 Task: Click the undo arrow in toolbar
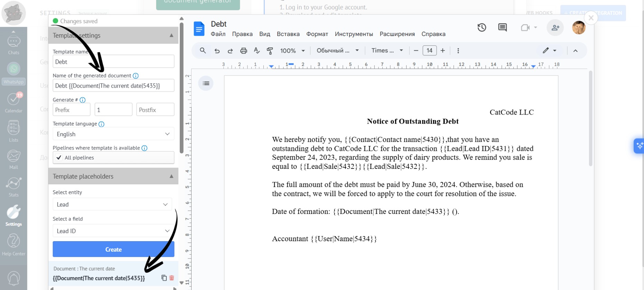tap(217, 51)
